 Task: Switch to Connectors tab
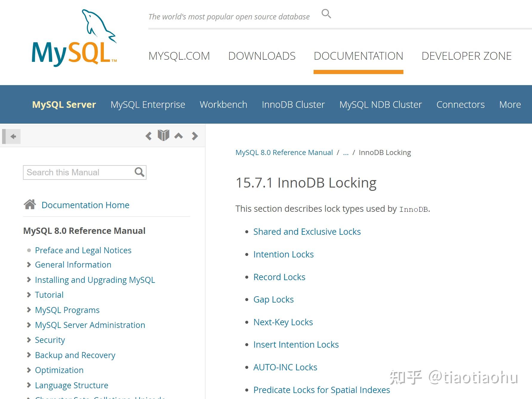click(x=460, y=105)
